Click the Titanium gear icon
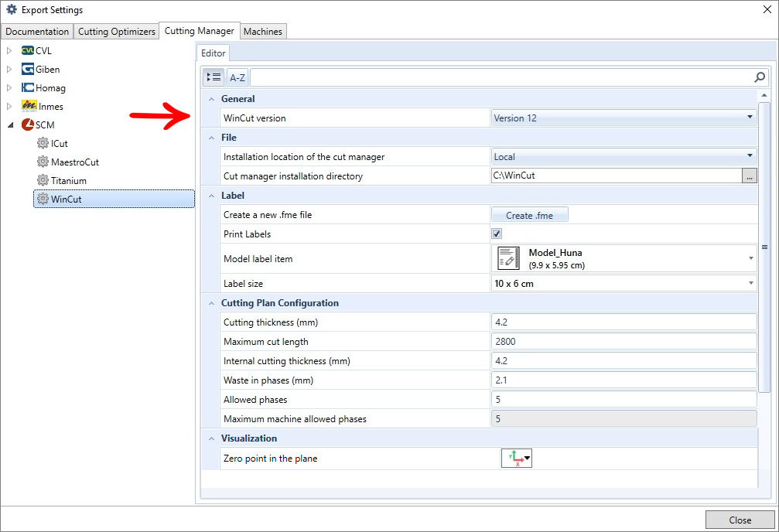This screenshot has width=779, height=532. [x=43, y=180]
